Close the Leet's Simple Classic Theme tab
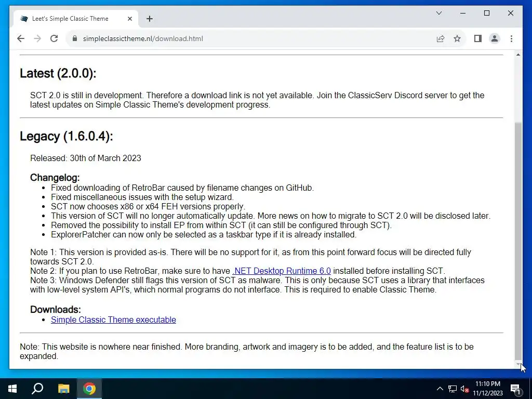This screenshot has width=532, height=399. point(129,19)
